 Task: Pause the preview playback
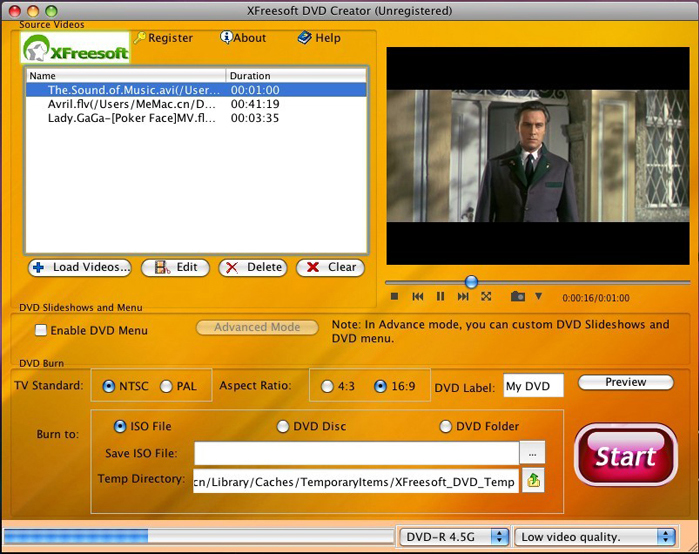coord(440,297)
